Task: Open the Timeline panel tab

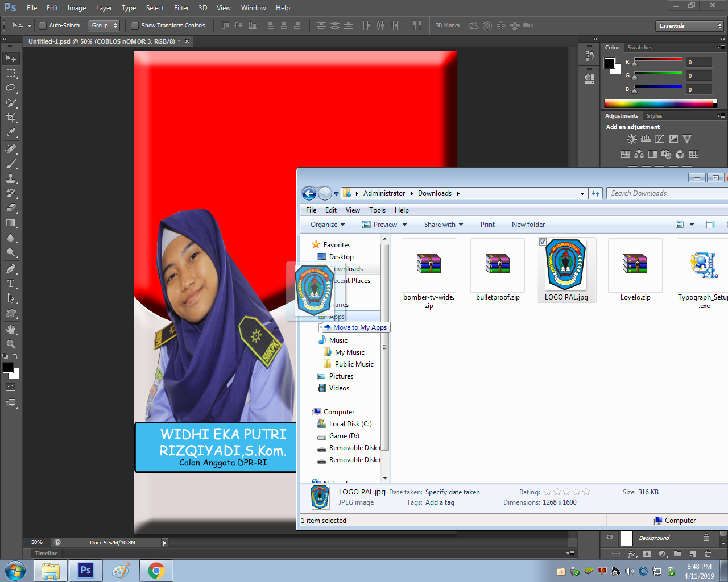Action: [46, 554]
